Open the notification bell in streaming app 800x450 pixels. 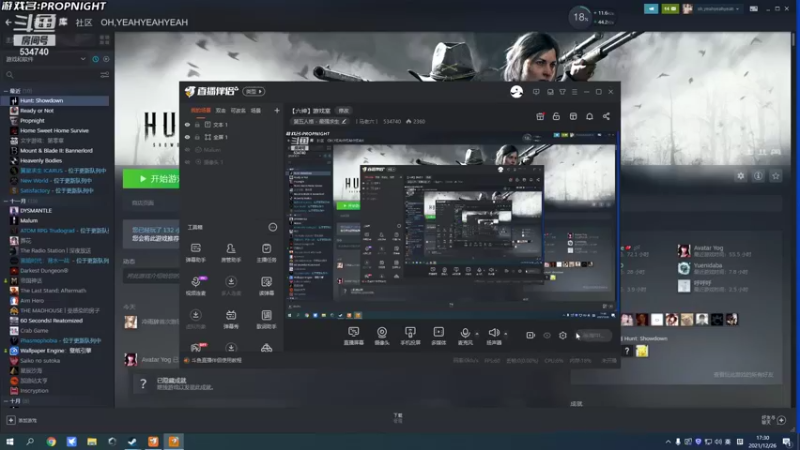tap(589, 116)
